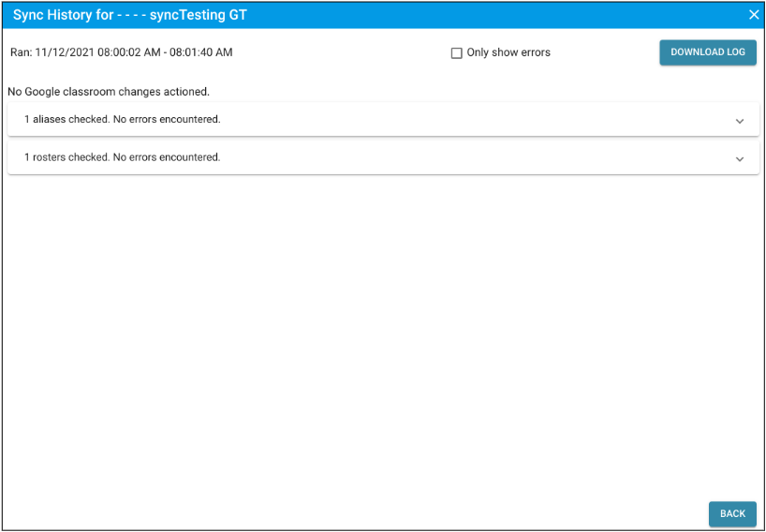Close the Sync History dialog

pyautogui.click(x=754, y=15)
